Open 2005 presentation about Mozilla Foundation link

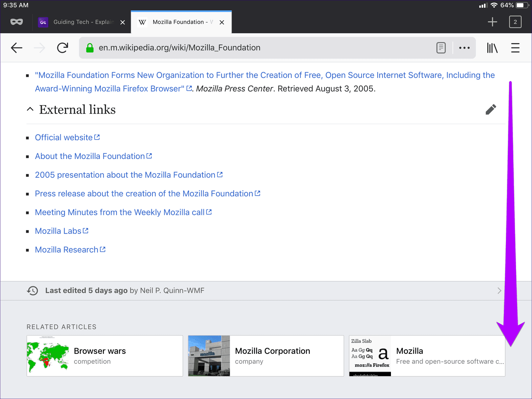pyautogui.click(x=129, y=175)
